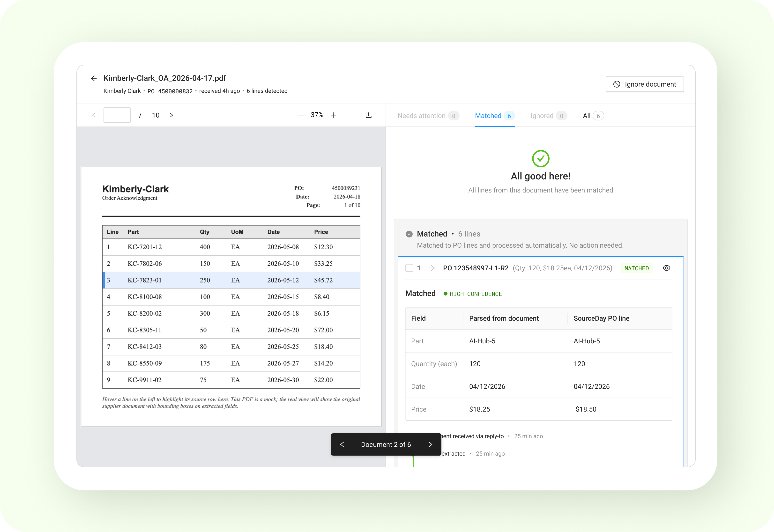Screen dimensions: 774x532
Task: Click the SourceDay PO line column header
Action: (x=601, y=318)
